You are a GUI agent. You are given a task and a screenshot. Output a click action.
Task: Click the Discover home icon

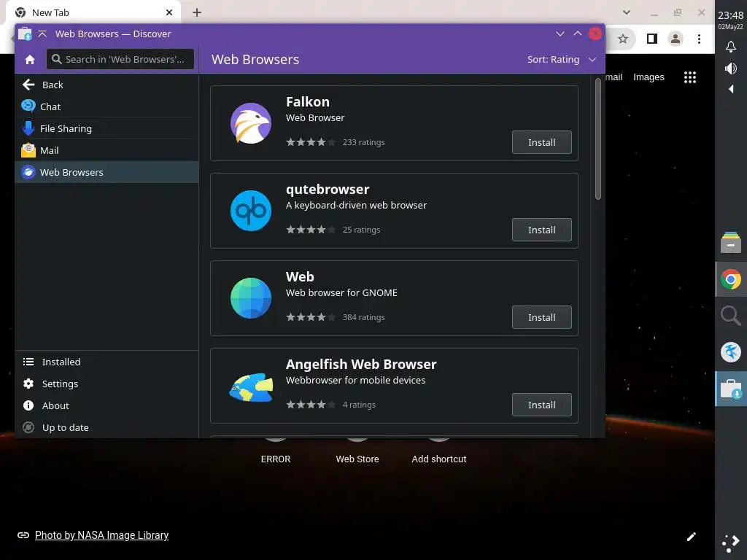30,60
